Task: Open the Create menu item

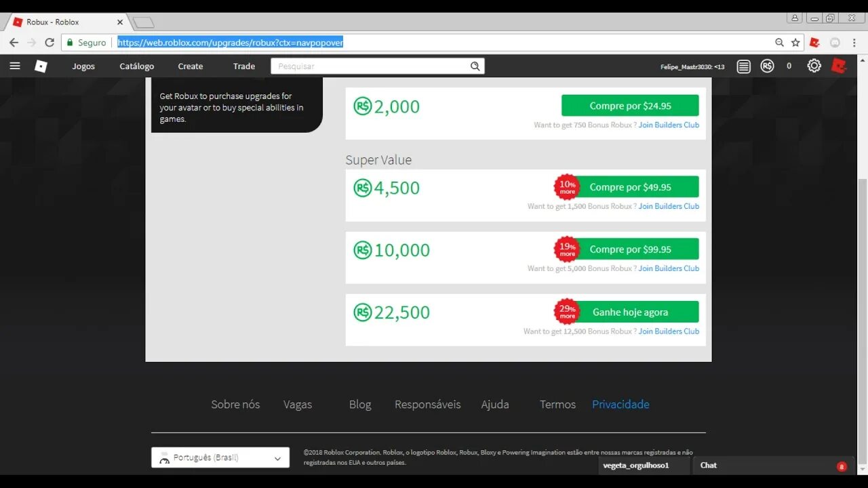Action: (x=191, y=66)
